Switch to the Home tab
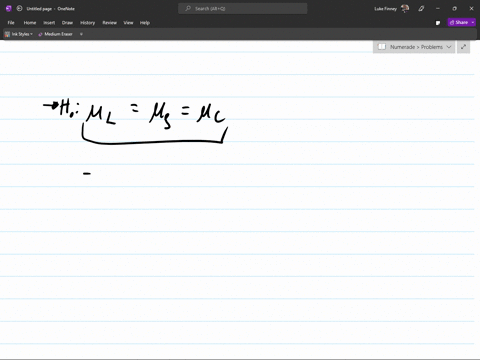480x360 pixels. tap(30, 23)
